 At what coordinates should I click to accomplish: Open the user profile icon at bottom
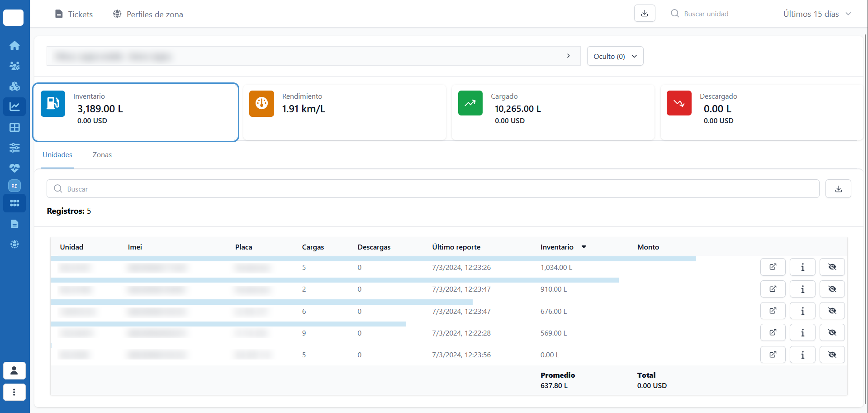[14, 370]
